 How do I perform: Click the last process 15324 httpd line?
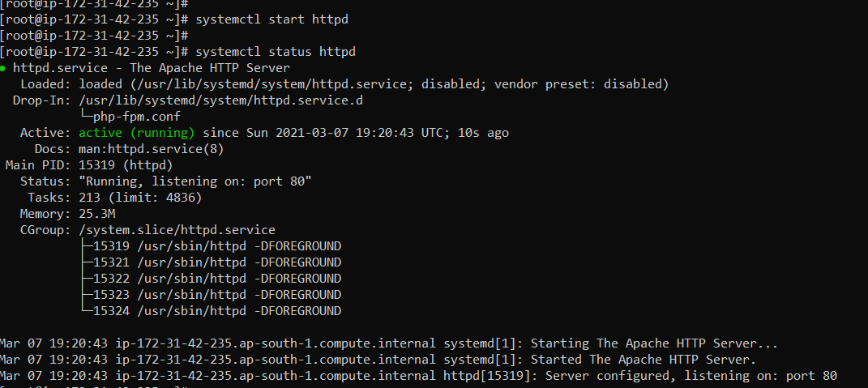[x=211, y=311]
